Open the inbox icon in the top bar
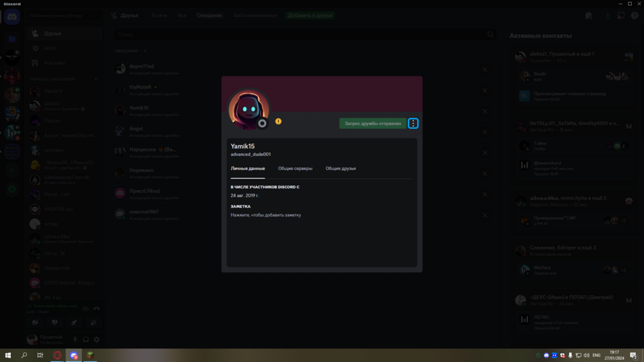Screen dimensions: 644x362 621,15
